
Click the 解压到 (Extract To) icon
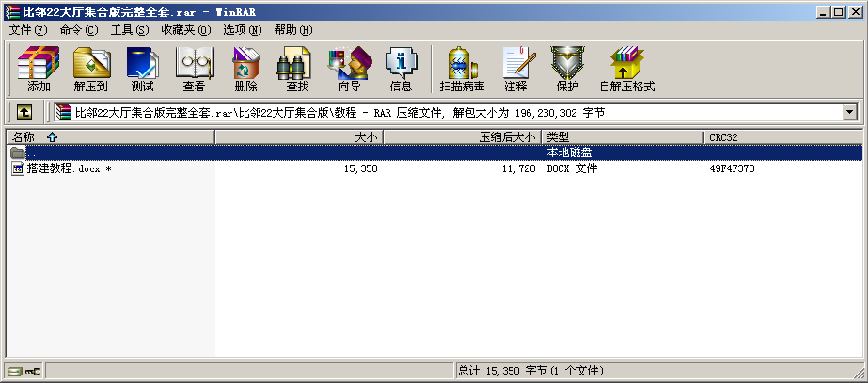click(x=90, y=69)
